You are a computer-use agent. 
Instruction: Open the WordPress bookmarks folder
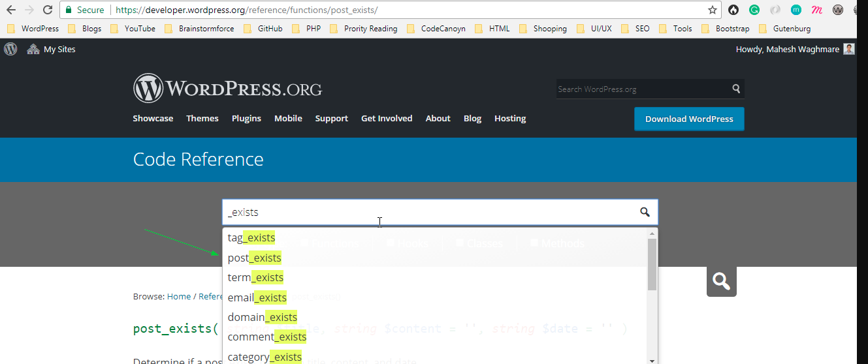tap(33, 29)
